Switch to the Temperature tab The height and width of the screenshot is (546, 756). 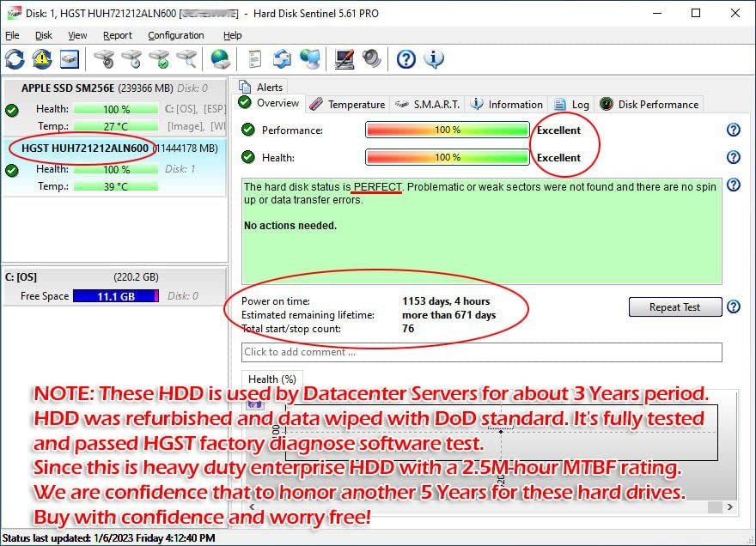point(347,104)
